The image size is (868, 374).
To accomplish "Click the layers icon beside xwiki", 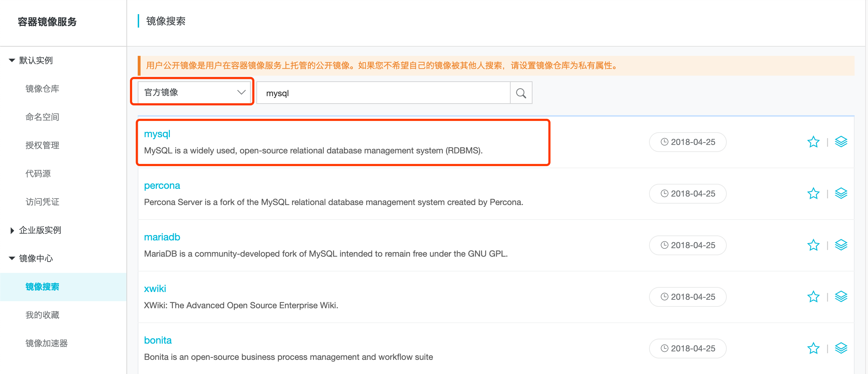I will 842,296.
